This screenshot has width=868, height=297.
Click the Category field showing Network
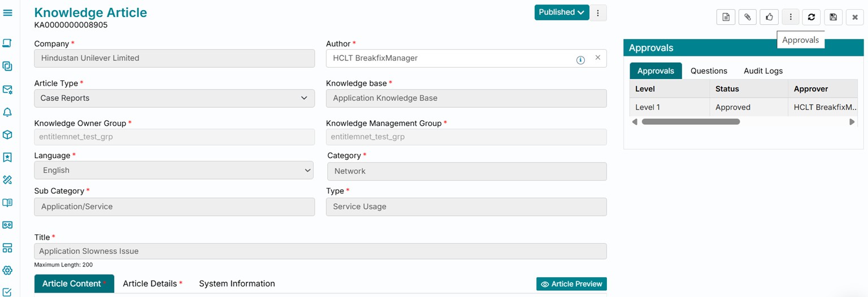click(467, 171)
